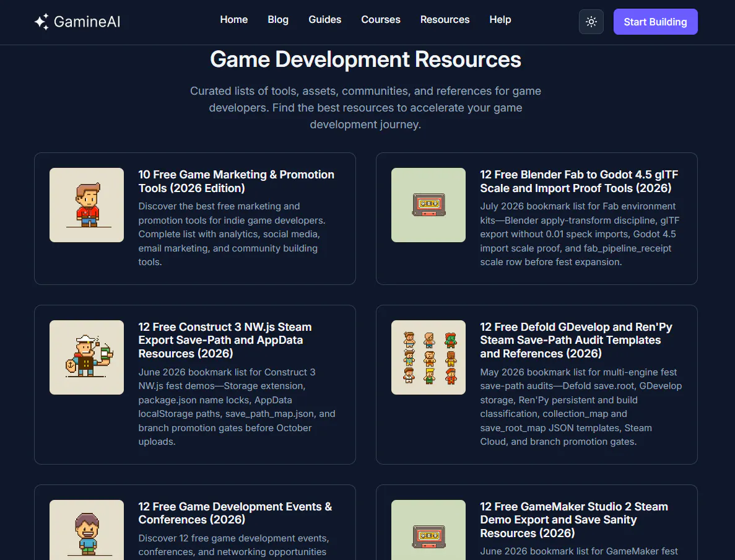
Task: Open Construct 3 NW.js Steam Export article title
Action: [x=225, y=340]
